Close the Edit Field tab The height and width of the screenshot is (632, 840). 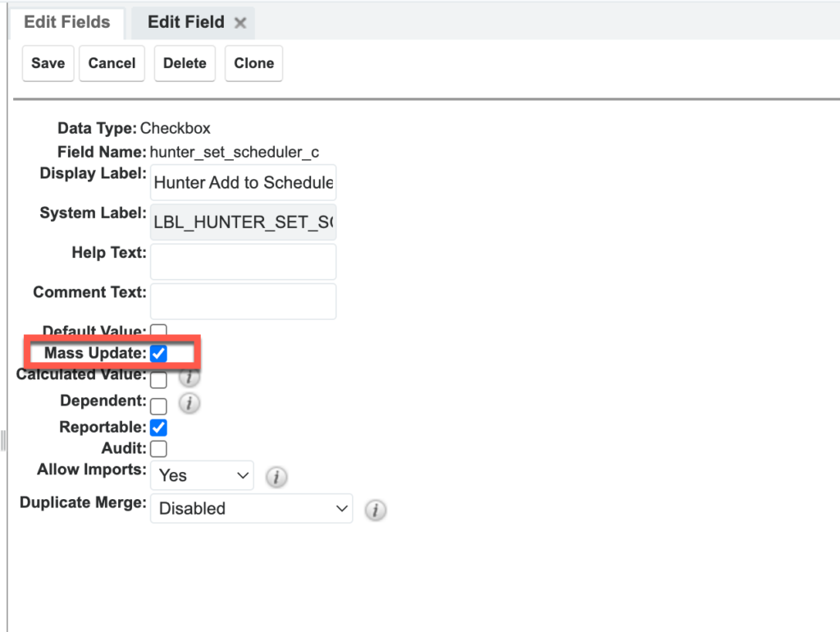[240, 24]
